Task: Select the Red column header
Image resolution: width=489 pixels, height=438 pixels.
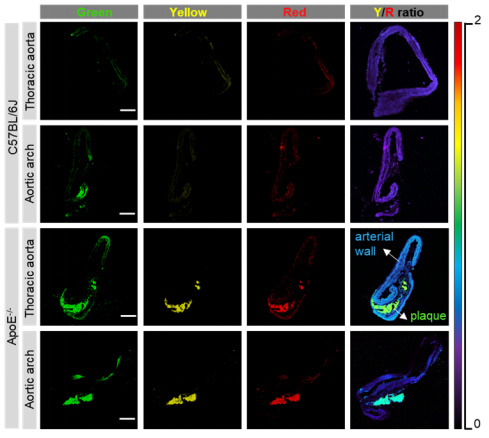Action: tap(296, 12)
